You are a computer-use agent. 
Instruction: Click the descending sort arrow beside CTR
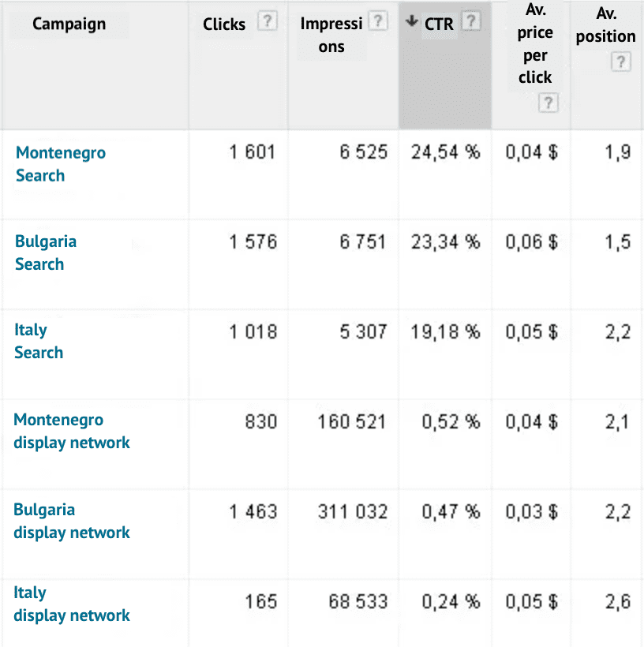pos(412,22)
